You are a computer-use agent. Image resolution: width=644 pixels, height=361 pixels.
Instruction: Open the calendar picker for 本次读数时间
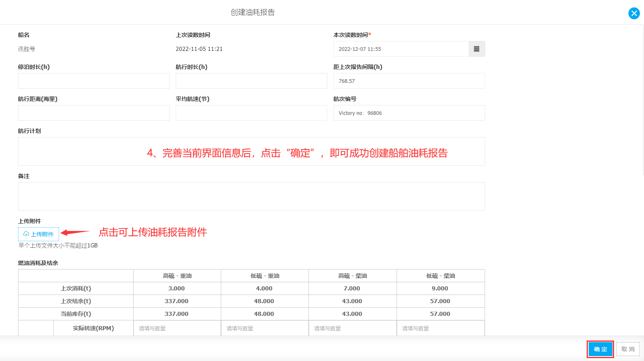pos(476,49)
